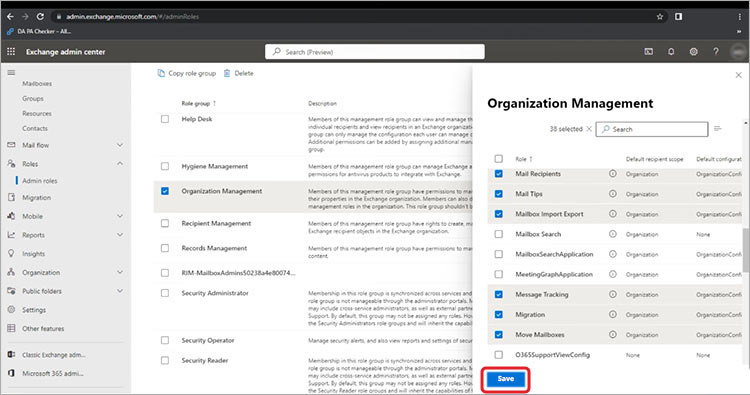Expand the Mail flow menu chevron
Viewport: 750px width, 395px height.
120,145
